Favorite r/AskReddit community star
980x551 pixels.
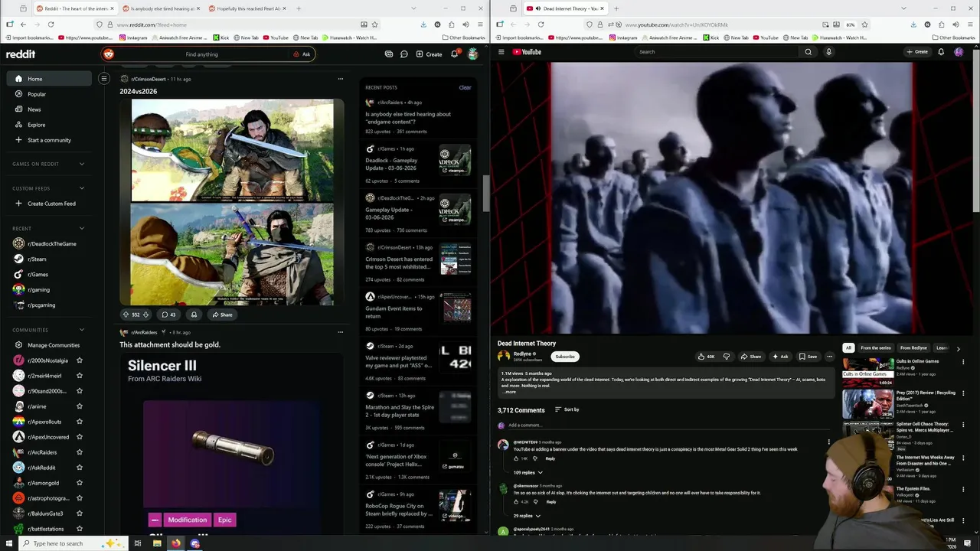pyautogui.click(x=80, y=468)
